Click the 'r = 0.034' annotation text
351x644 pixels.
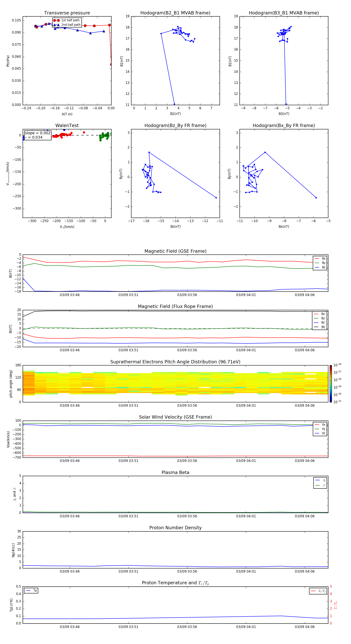click(34, 137)
